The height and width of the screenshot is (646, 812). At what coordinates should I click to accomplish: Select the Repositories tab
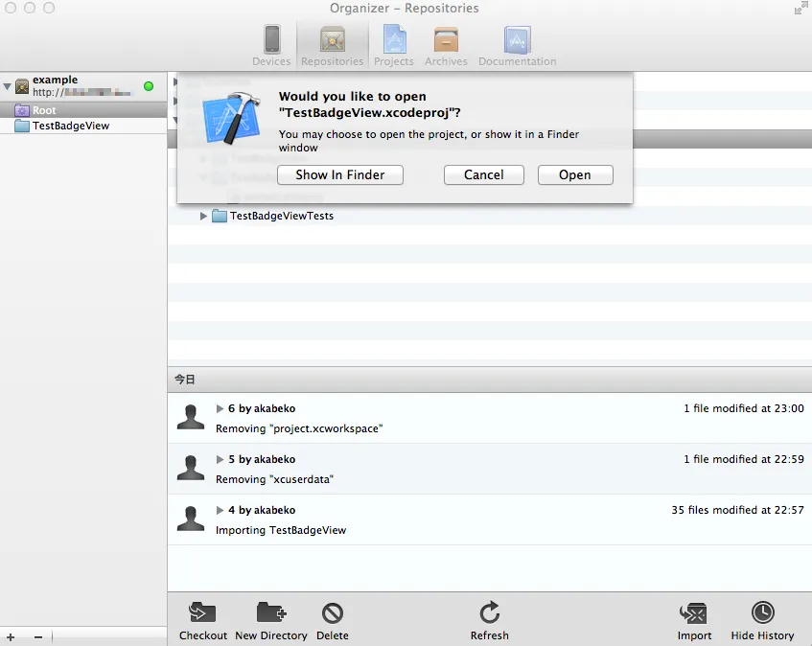click(332, 44)
